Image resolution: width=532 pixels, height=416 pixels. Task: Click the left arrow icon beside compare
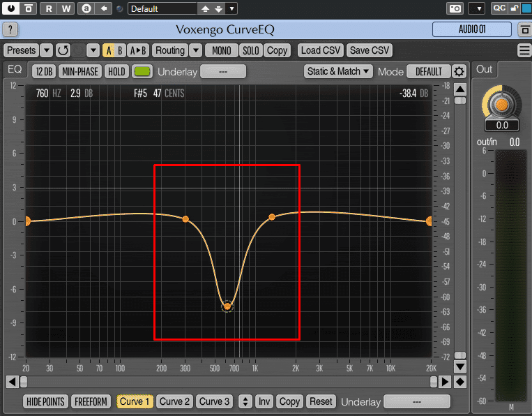104,8
